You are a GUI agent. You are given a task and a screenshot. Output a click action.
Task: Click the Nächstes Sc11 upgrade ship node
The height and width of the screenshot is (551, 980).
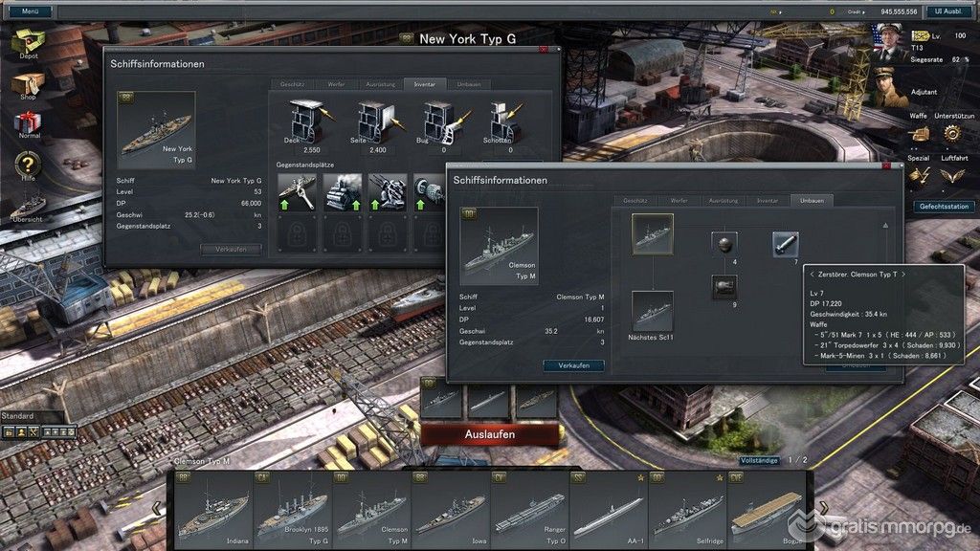[x=652, y=312]
